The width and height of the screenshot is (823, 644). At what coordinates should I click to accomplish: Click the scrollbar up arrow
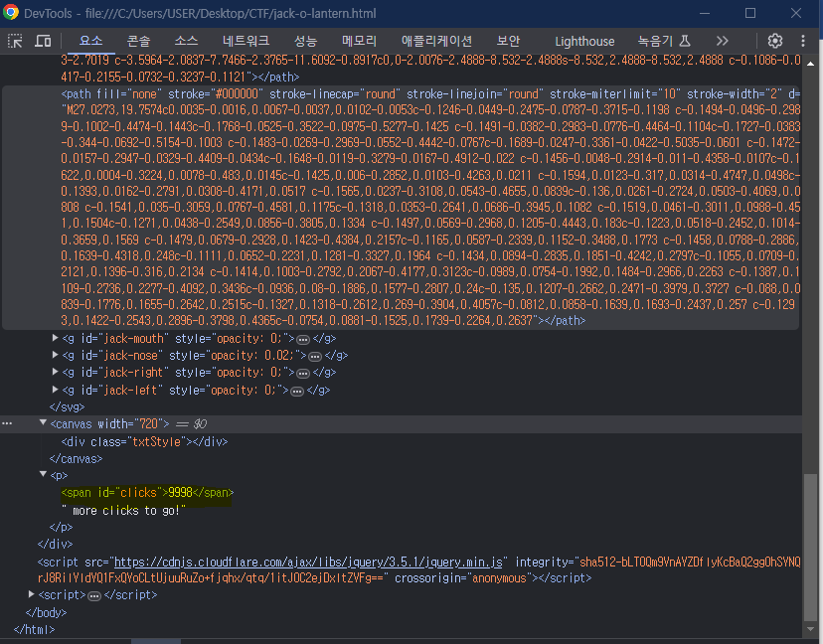[x=810, y=64]
